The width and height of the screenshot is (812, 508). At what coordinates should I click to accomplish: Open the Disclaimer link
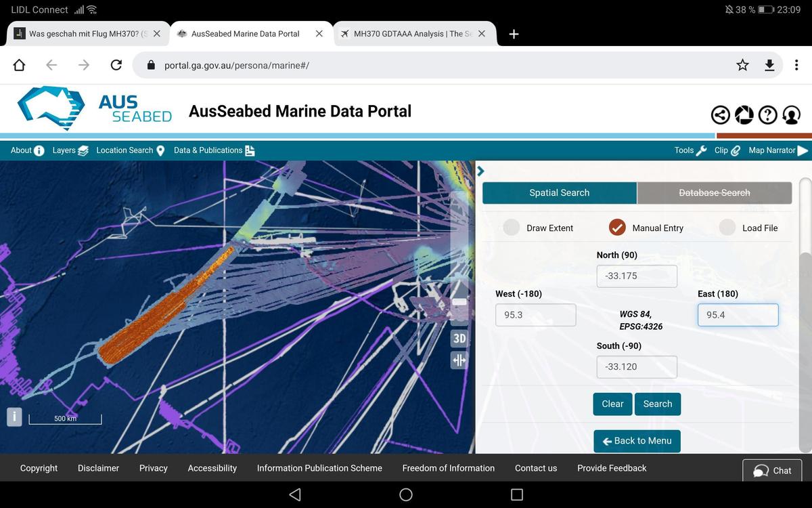[98, 468]
